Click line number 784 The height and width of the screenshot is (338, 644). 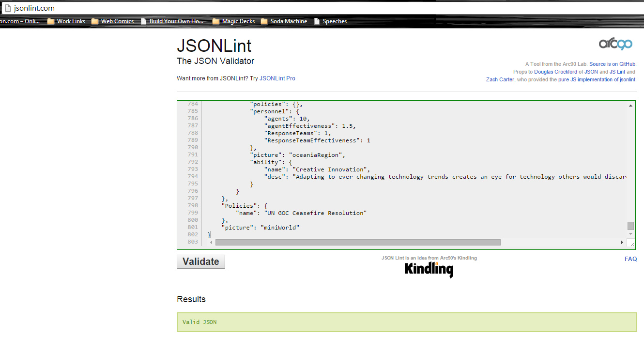[x=192, y=104]
